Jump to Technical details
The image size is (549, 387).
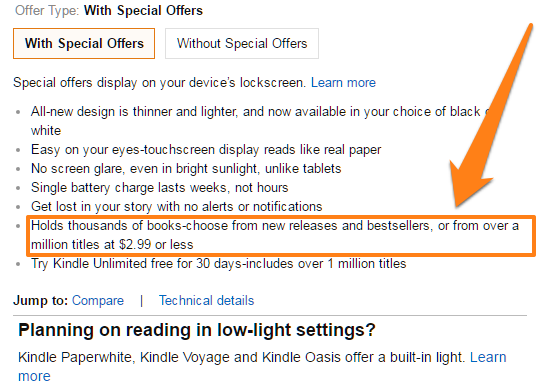206,300
